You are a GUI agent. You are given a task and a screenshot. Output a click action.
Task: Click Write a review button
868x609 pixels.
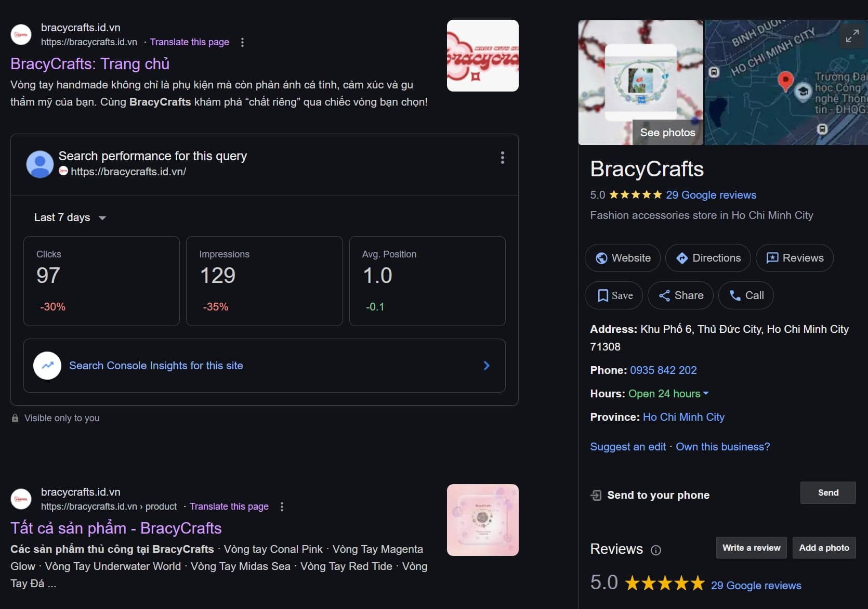pyautogui.click(x=751, y=548)
